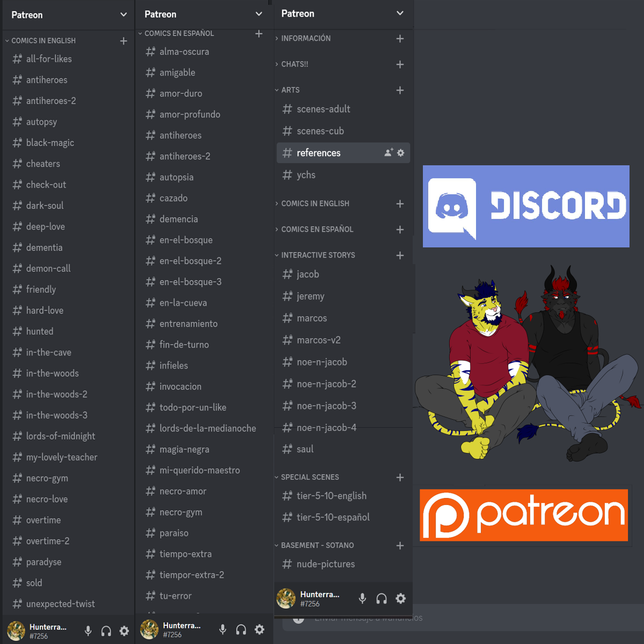Image resolution: width=644 pixels, height=644 pixels.
Task: Select the references channel
Action: click(343, 153)
